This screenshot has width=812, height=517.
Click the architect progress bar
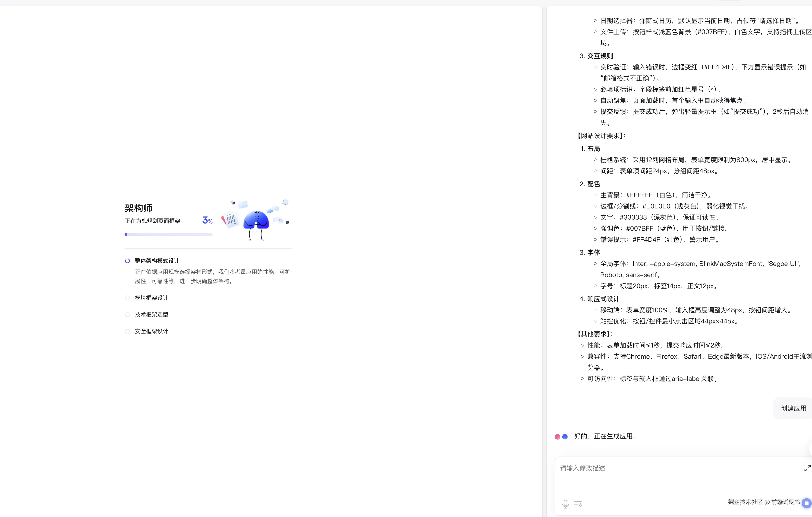click(169, 234)
